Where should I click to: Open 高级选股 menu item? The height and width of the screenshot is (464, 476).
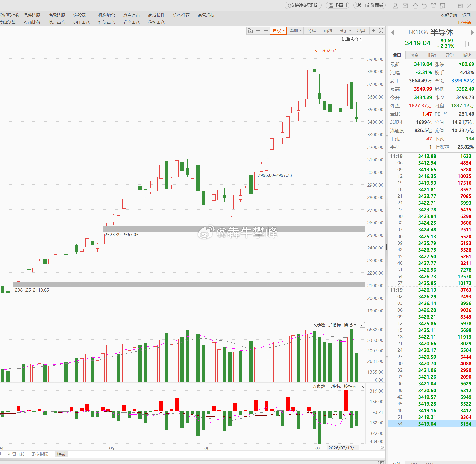(x=57, y=15)
